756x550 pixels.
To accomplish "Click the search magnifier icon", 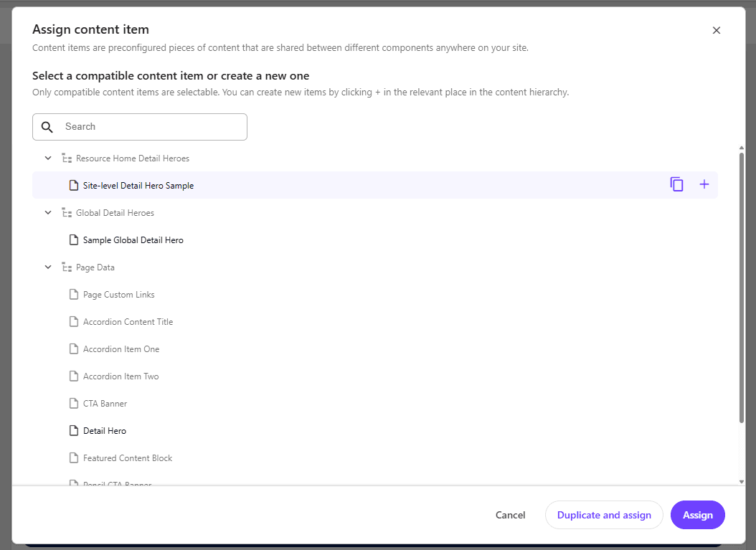I will pyautogui.click(x=47, y=126).
